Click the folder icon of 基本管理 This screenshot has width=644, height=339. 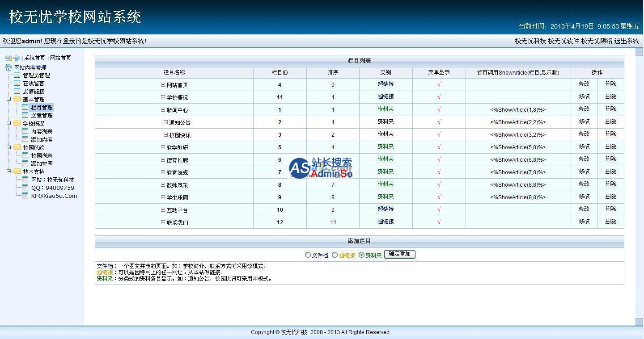point(17,99)
